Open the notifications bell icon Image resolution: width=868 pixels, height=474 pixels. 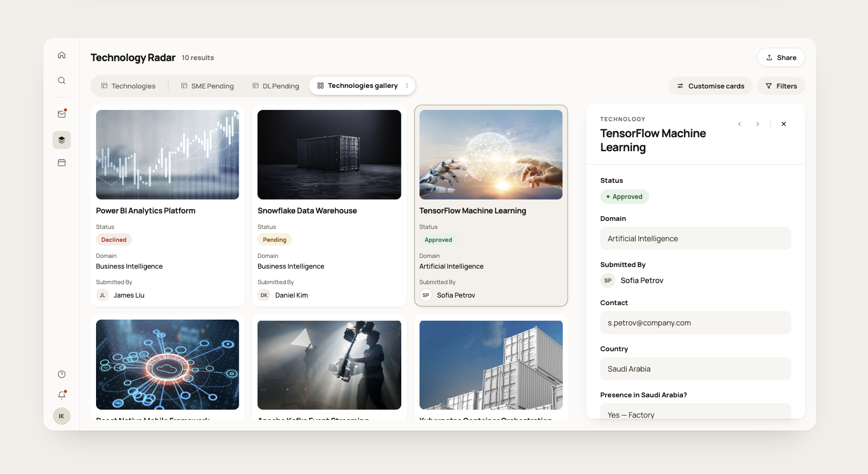click(x=62, y=395)
